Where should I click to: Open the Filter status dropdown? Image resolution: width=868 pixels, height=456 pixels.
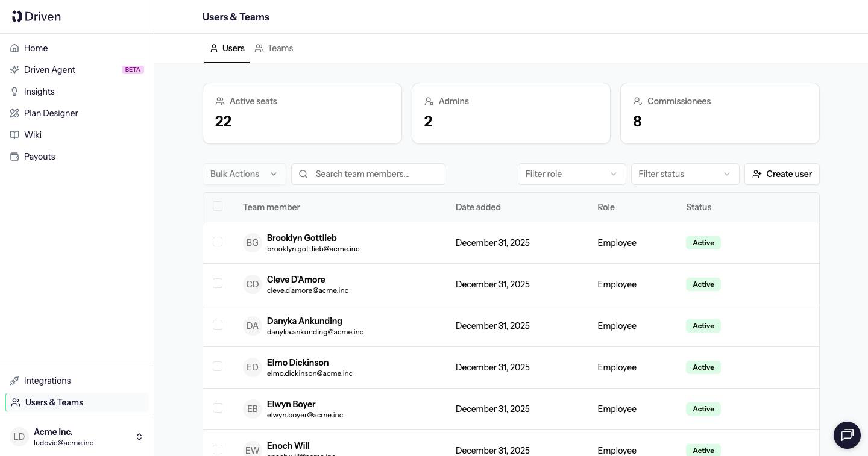tap(685, 174)
